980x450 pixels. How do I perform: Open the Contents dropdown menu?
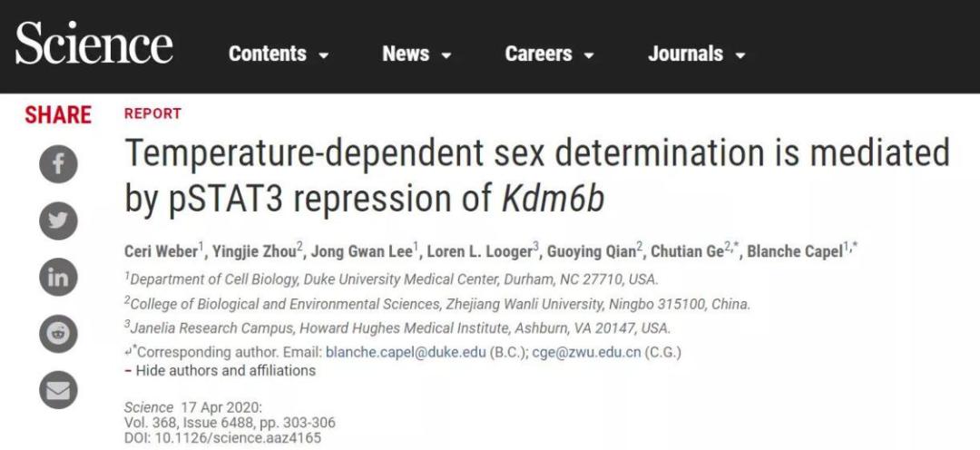click(x=279, y=54)
